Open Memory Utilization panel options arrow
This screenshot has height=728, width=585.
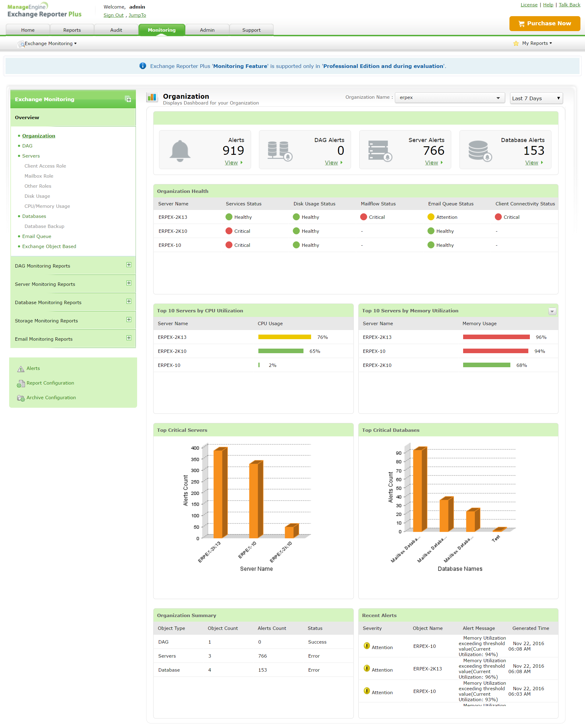click(x=552, y=311)
